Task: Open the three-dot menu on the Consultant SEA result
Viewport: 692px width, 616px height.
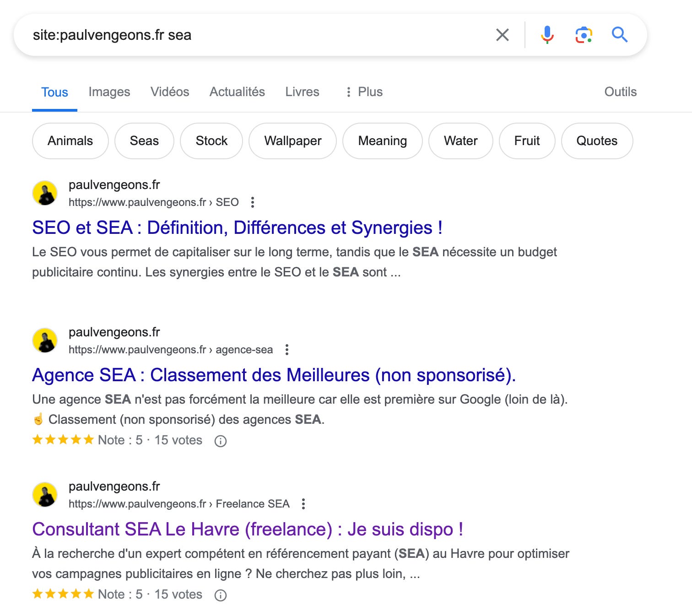Action: point(303,503)
